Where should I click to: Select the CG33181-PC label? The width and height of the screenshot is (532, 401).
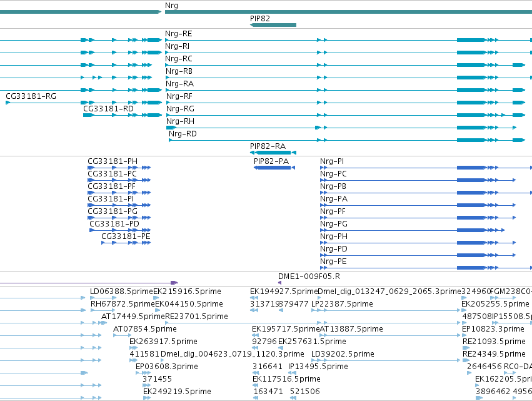(112, 174)
